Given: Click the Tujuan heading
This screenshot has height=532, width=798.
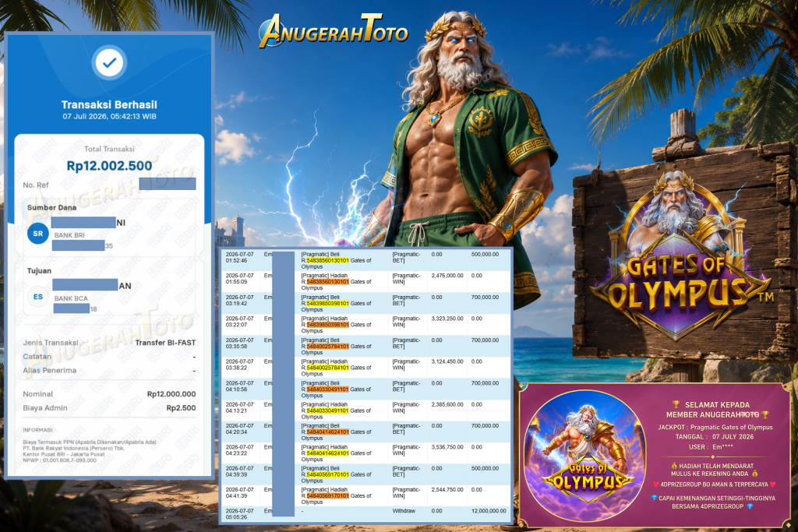Looking at the screenshot, I should pos(39,270).
